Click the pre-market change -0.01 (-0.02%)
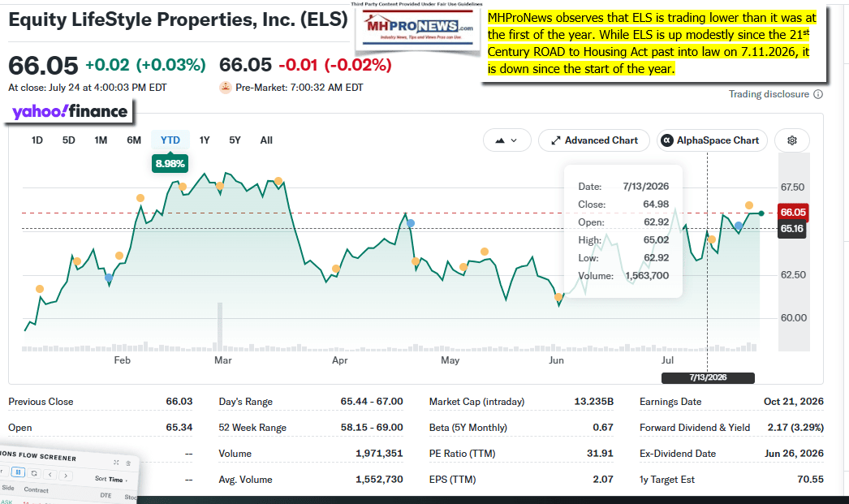 coord(335,66)
